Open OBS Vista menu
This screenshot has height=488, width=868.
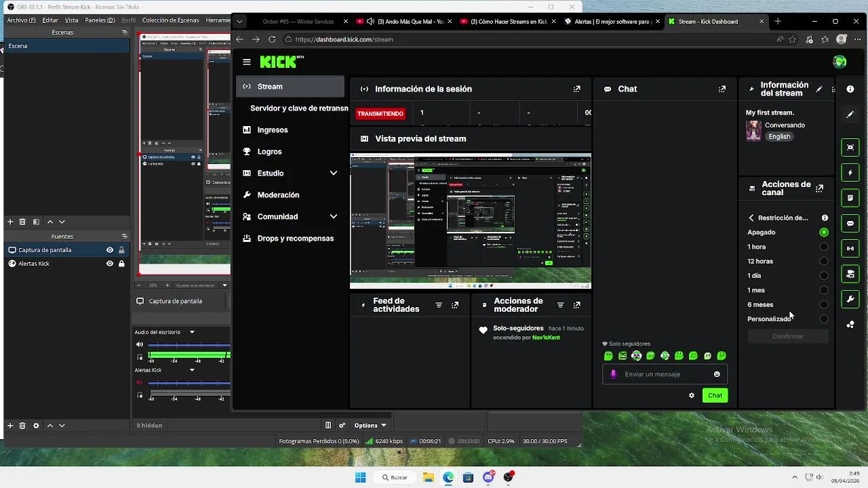[71, 20]
